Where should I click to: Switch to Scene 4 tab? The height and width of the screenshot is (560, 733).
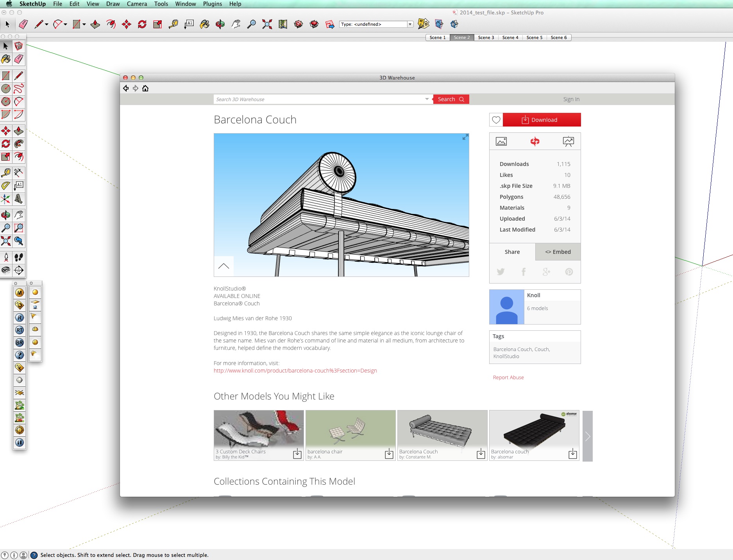pyautogui.click(x=510, y=37)
